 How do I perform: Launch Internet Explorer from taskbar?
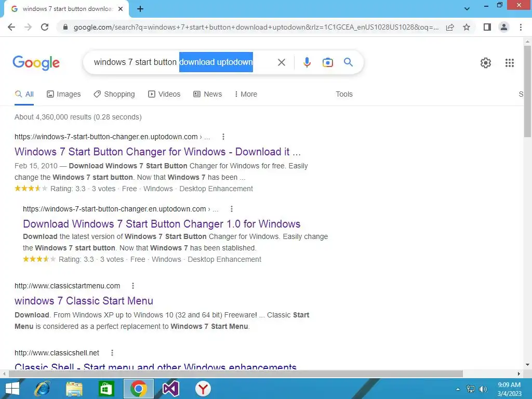point(42,389)
